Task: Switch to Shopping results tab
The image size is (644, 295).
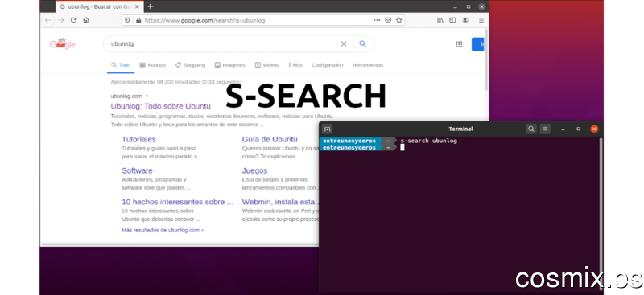Action: (190, 65)
